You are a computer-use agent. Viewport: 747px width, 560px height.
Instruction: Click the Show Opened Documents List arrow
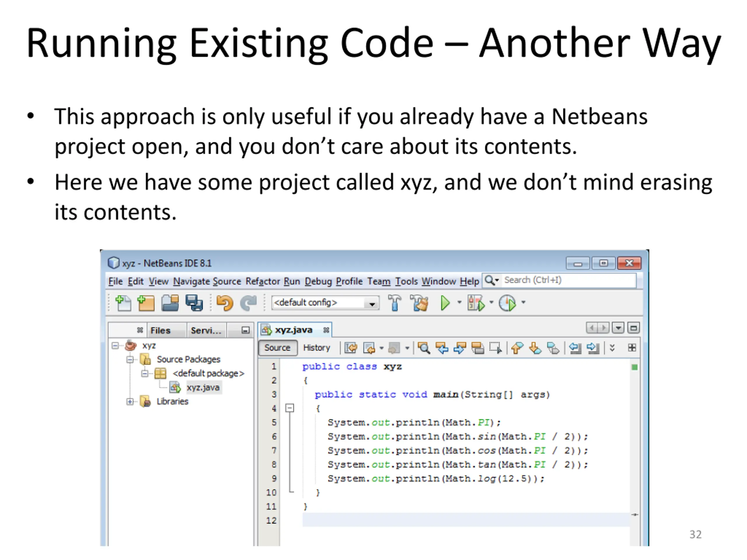pyautogui.click(x=618, y=328)
